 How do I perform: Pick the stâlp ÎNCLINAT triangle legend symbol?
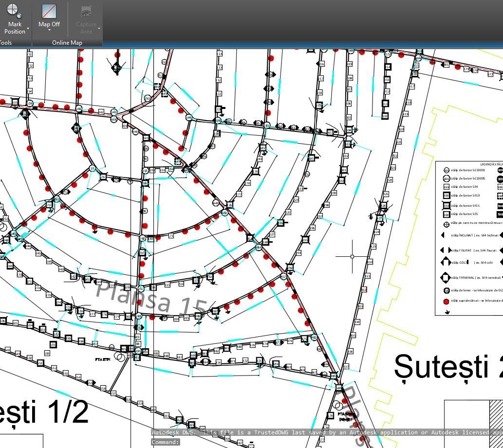click(x=443, y=235)
